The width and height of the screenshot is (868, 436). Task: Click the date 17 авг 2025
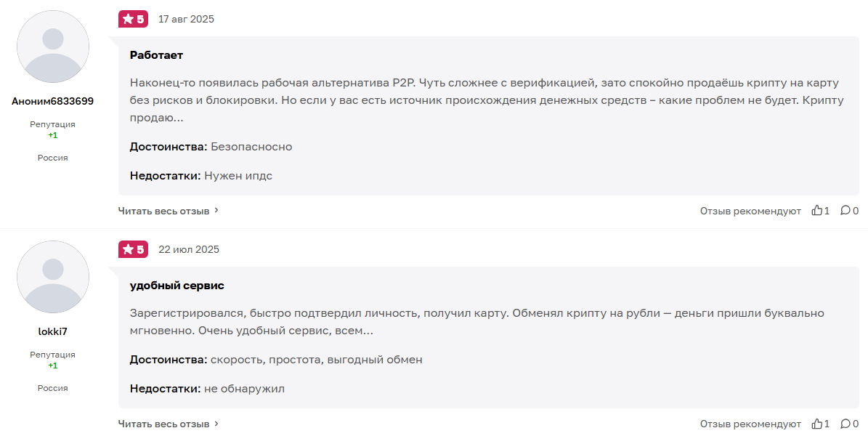coord(186,19)
